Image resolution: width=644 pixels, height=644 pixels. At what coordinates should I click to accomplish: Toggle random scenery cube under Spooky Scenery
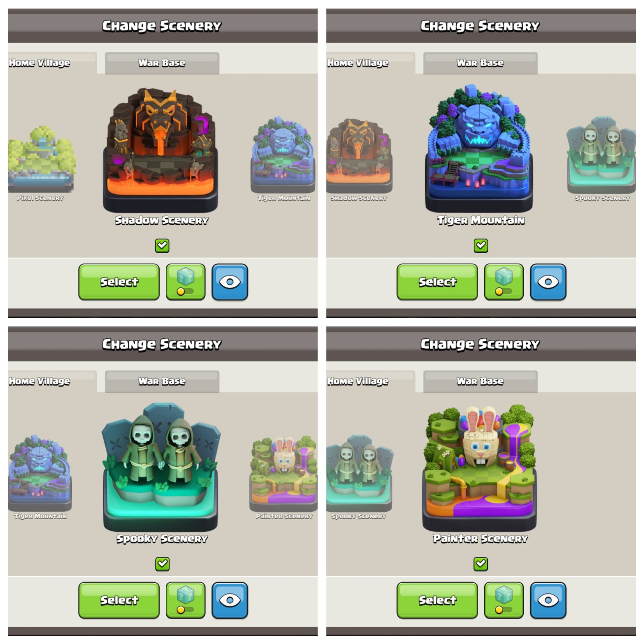[x=185, y=600]
